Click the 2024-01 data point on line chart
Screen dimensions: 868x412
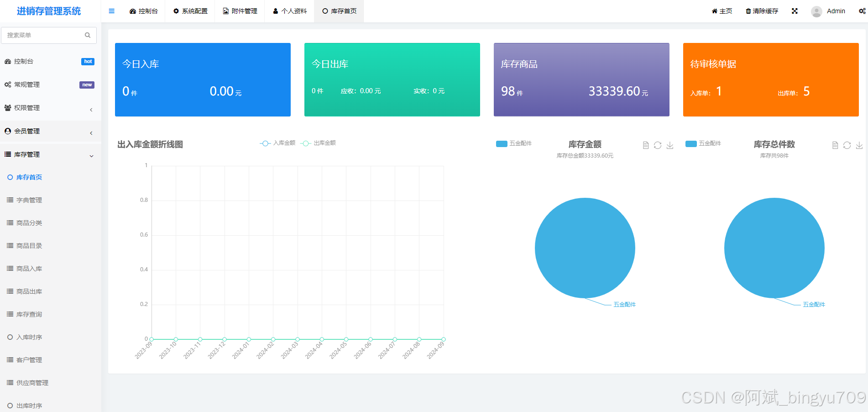pyautogui.click(x=249, y=339)
